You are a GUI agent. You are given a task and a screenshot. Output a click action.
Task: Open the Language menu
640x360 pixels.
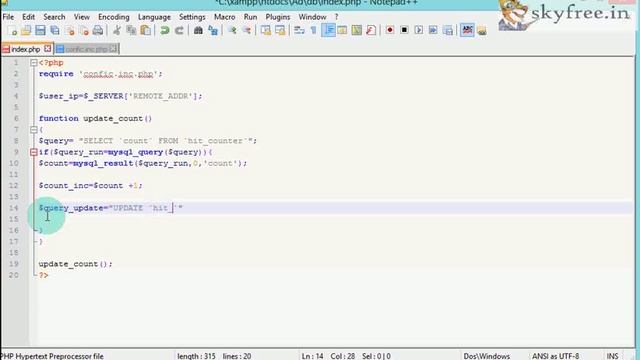(154, 17)
